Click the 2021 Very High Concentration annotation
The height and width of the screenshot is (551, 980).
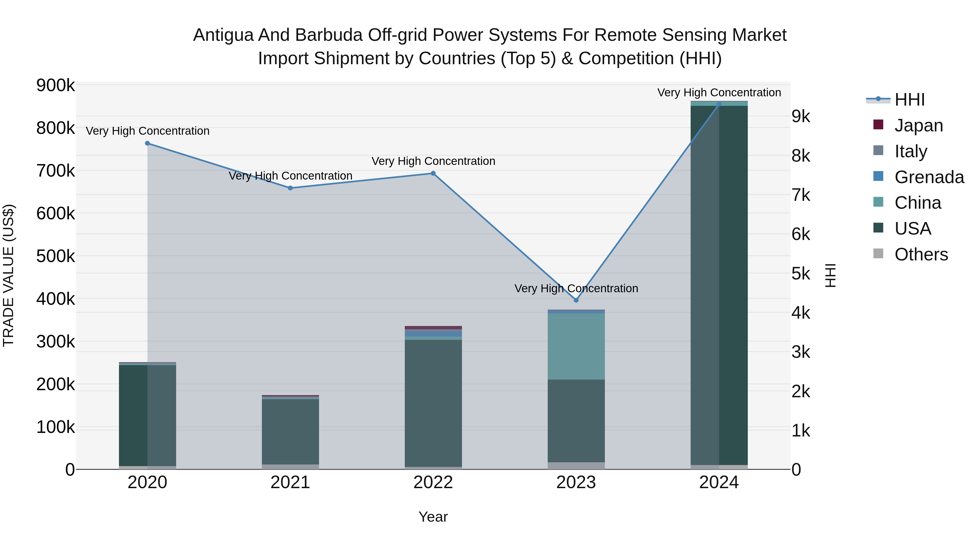pyautogui.click(x=290, y=176)
